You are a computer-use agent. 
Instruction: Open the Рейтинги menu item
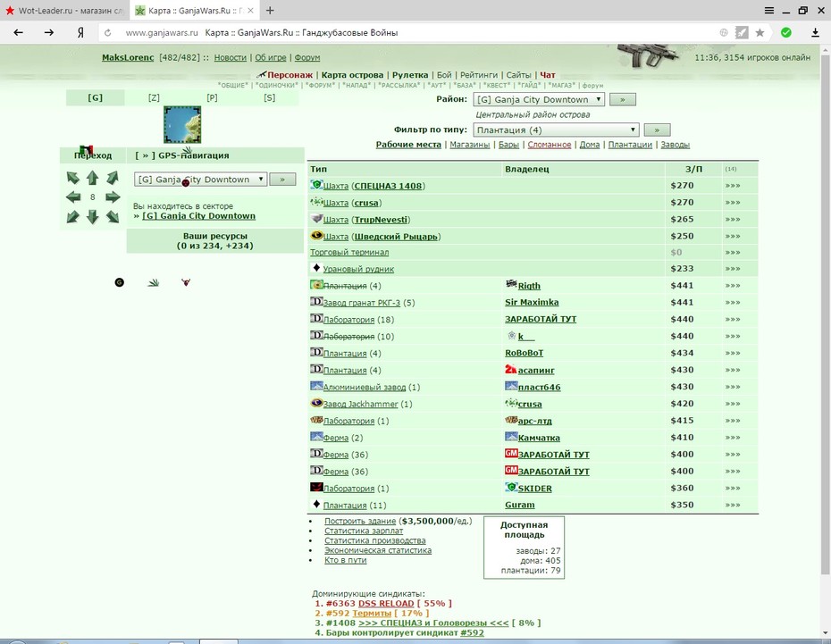click(479, 75)
